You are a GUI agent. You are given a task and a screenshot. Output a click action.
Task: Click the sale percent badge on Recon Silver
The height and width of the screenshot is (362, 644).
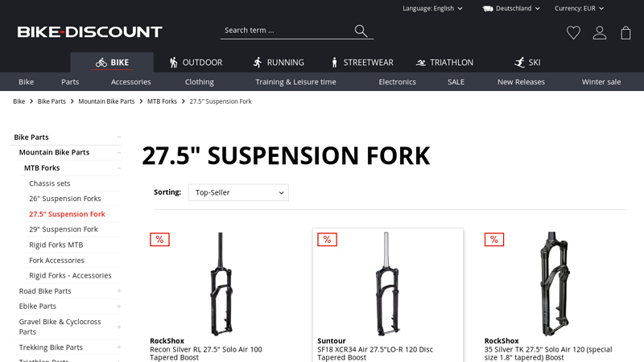[x=159, y=239]
